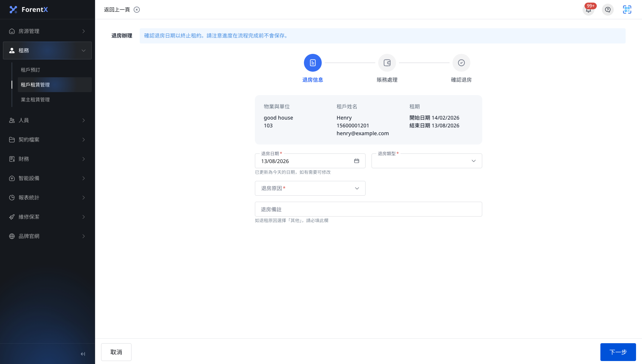Open the 維修保潔 menu item
The height and width of the screenshot is (364, 642).
[x=48, y=217]
